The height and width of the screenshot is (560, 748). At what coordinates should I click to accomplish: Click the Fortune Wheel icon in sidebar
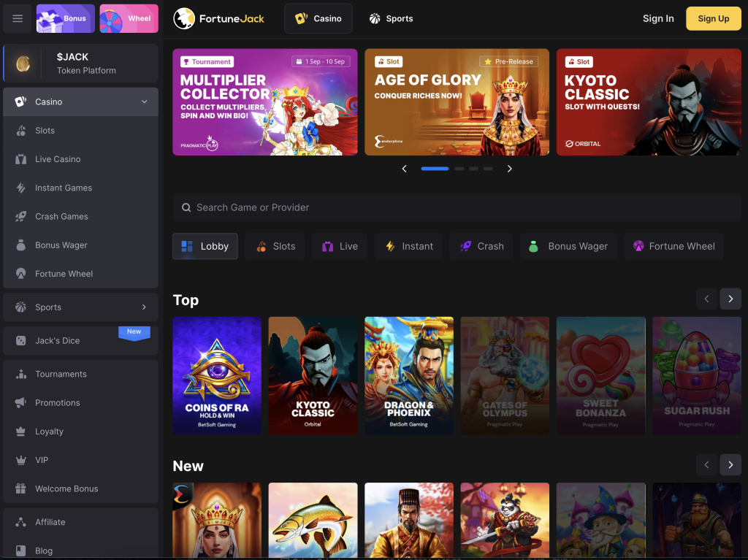tap(21, 274)
